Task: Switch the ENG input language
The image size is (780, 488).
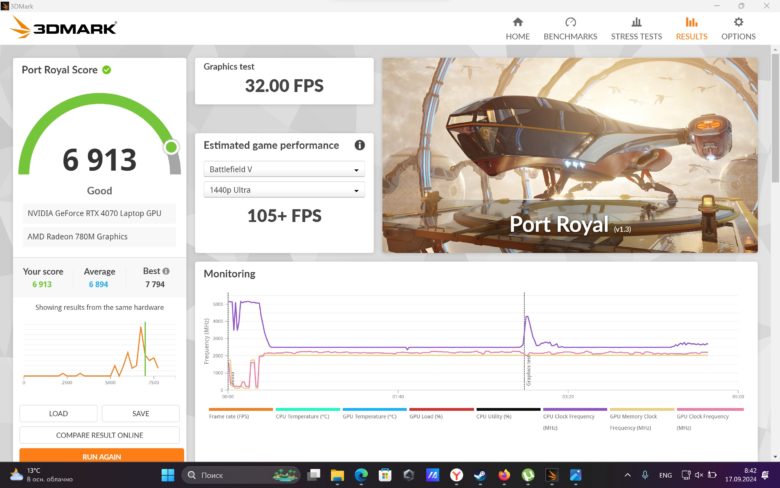Action: point(665,476)
